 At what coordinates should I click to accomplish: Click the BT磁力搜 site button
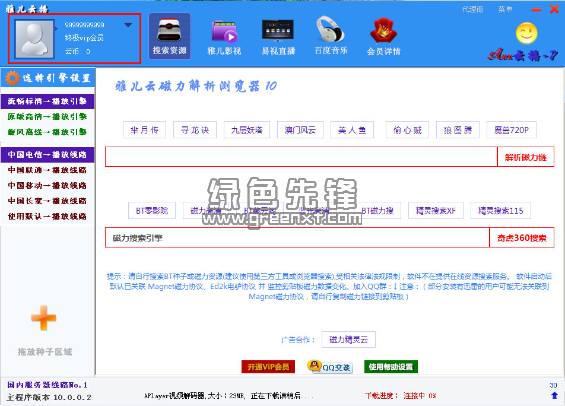coord(377,211)
